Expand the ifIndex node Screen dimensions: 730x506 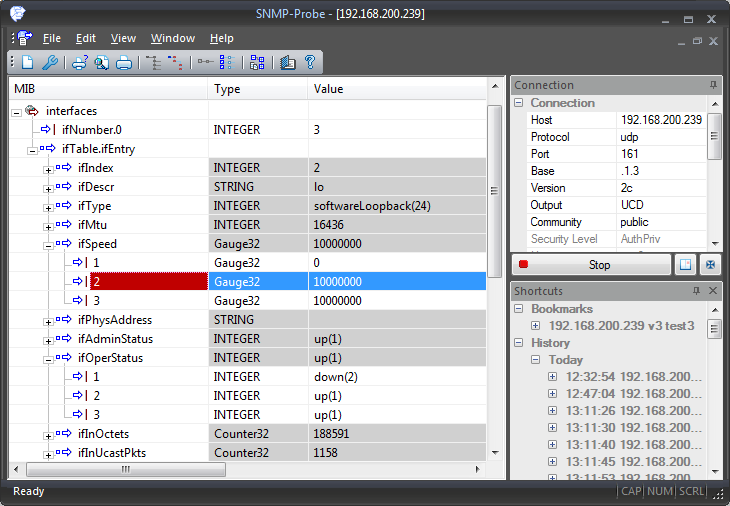48,170
